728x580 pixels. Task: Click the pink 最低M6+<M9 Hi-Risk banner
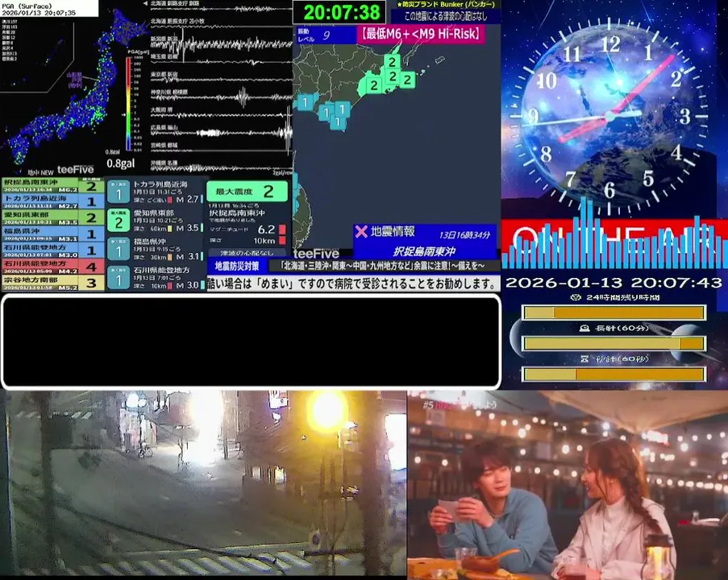[421, 34]
